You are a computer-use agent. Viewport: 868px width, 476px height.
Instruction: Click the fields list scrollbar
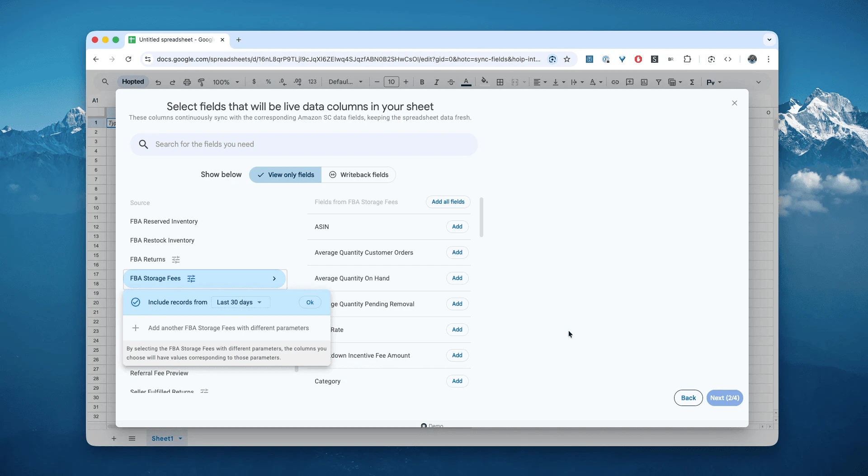point(481,217)
